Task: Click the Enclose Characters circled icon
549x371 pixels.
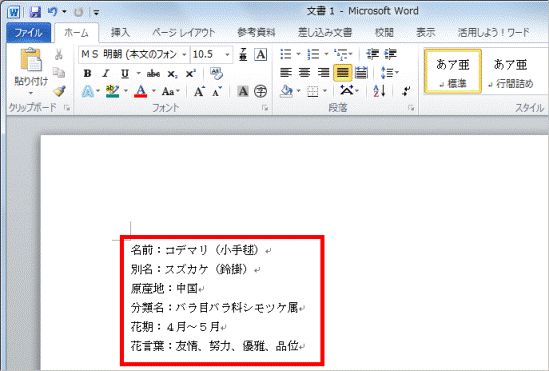Action: [x=260, y=91]
